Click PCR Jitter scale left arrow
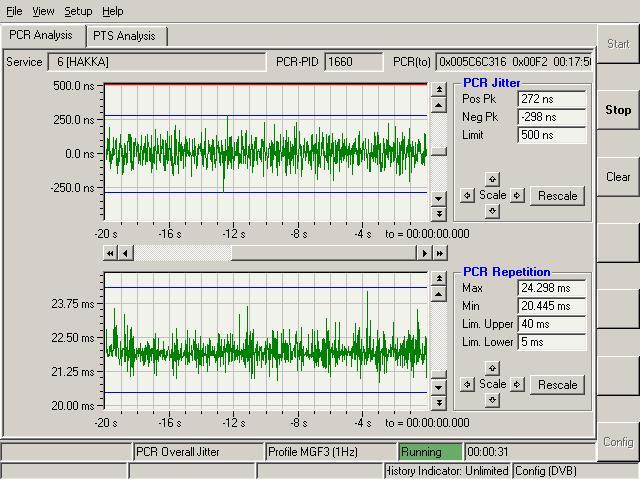The height and width of the screenshot is (480, 640). click(x=467, y=195)
